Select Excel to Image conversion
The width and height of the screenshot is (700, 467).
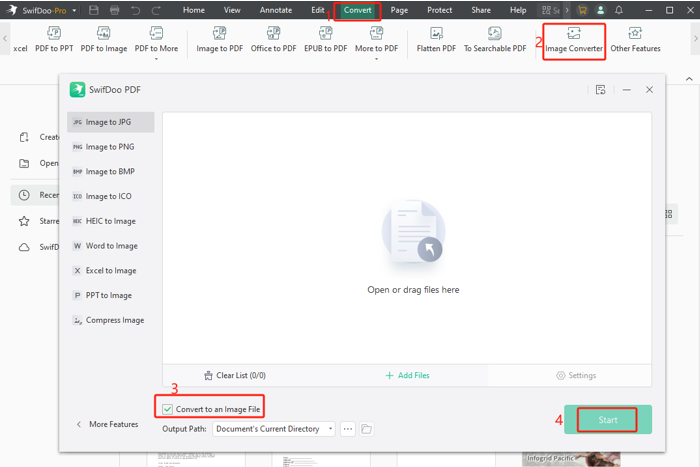pyautogui.click(x=110, y=271)
